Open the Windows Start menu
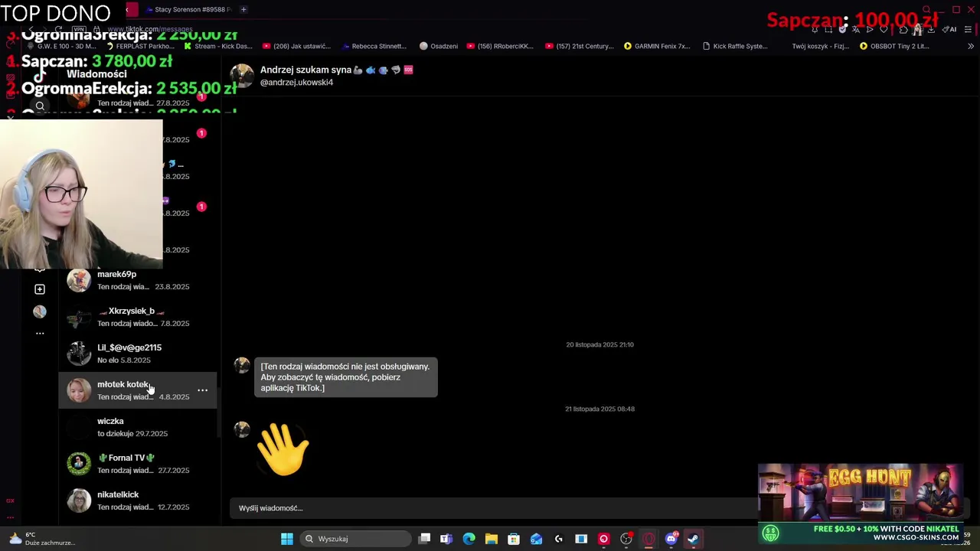The image size is (980, 551). coord(287,539)
